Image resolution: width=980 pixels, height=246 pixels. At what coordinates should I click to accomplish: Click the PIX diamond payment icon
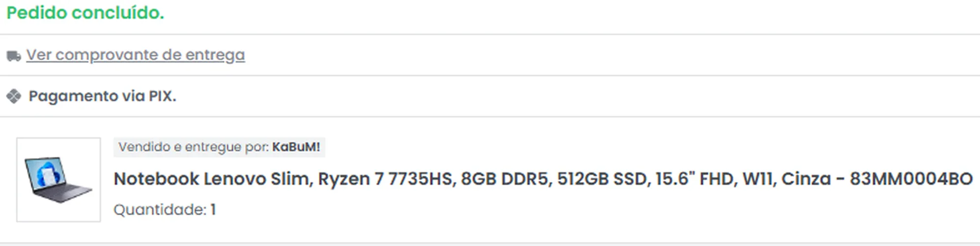(14, 96)
